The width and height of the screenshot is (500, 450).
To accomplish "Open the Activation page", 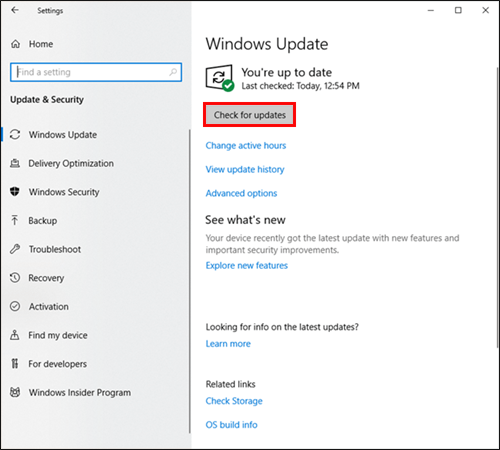I will click(49, 307).
